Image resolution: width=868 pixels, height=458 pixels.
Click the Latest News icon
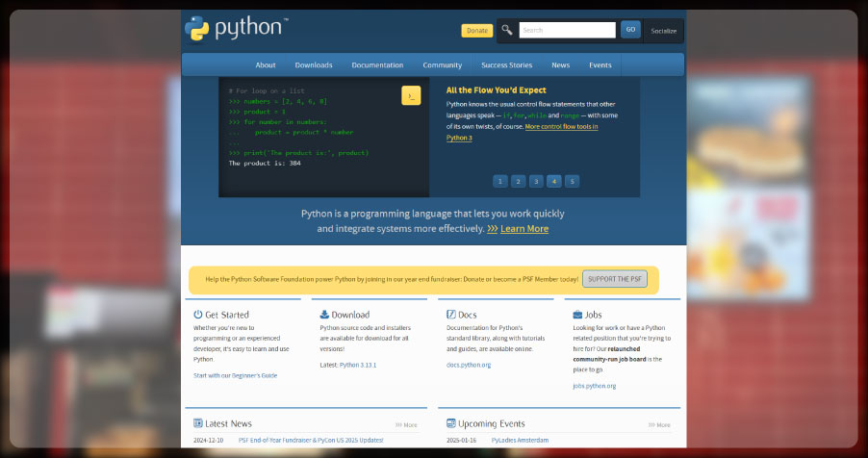(x=198, y=423)
